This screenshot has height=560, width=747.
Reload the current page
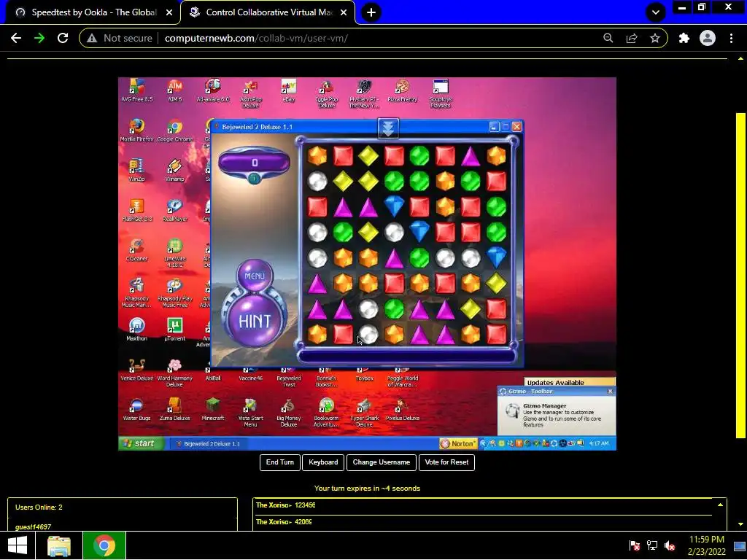click(x=63, y=38)
